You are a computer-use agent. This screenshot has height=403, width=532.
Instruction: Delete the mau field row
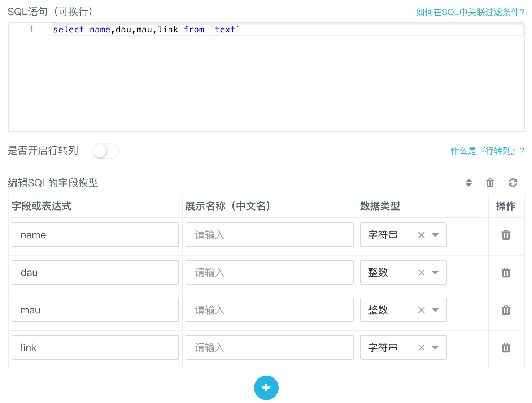(506, 310)
